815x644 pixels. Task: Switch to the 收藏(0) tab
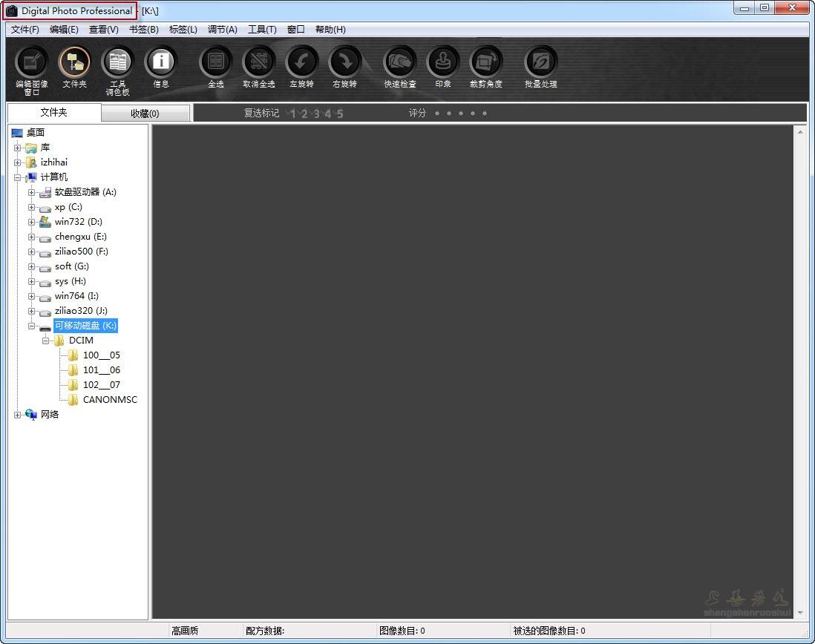click(x=145, y=114)
